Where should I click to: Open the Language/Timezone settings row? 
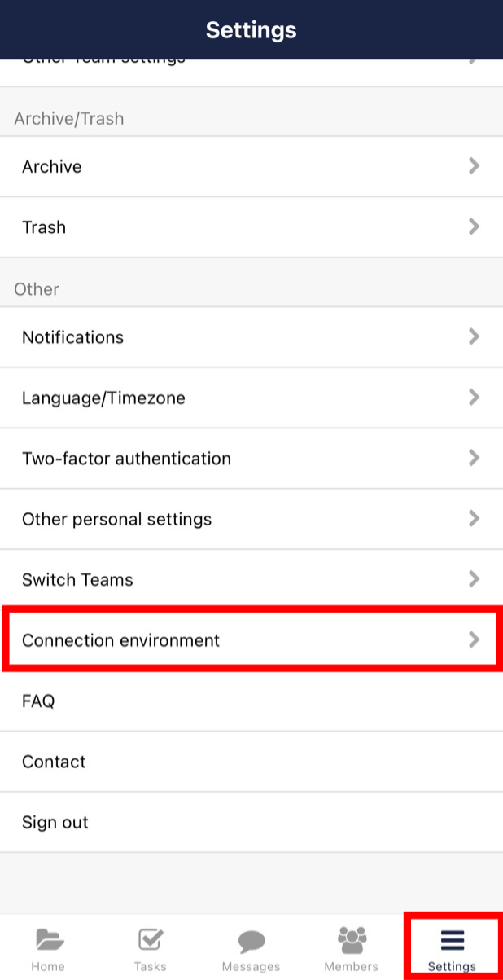[251, 398]
